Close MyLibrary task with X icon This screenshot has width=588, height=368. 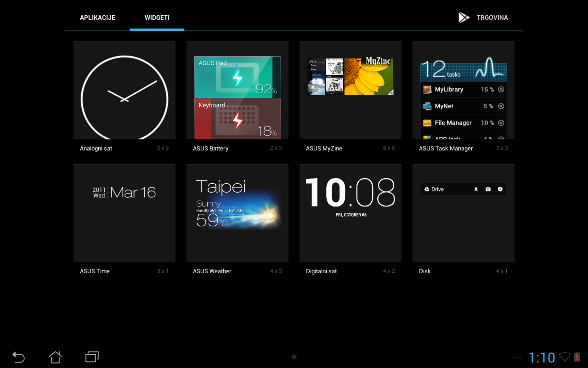point(501,89)
